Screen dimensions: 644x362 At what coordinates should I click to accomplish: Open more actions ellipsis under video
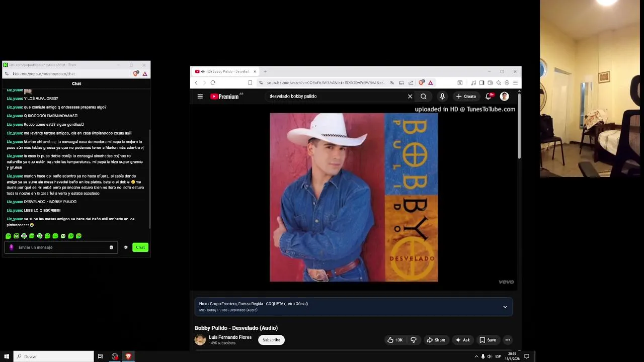508,340
